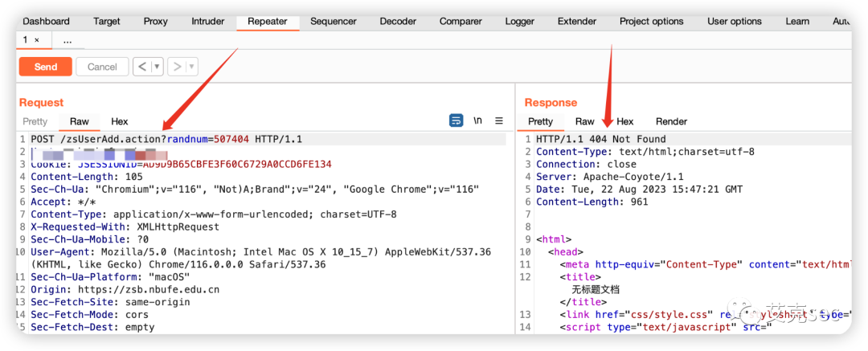Open the forward history dropdown arrow

(191, 67)
